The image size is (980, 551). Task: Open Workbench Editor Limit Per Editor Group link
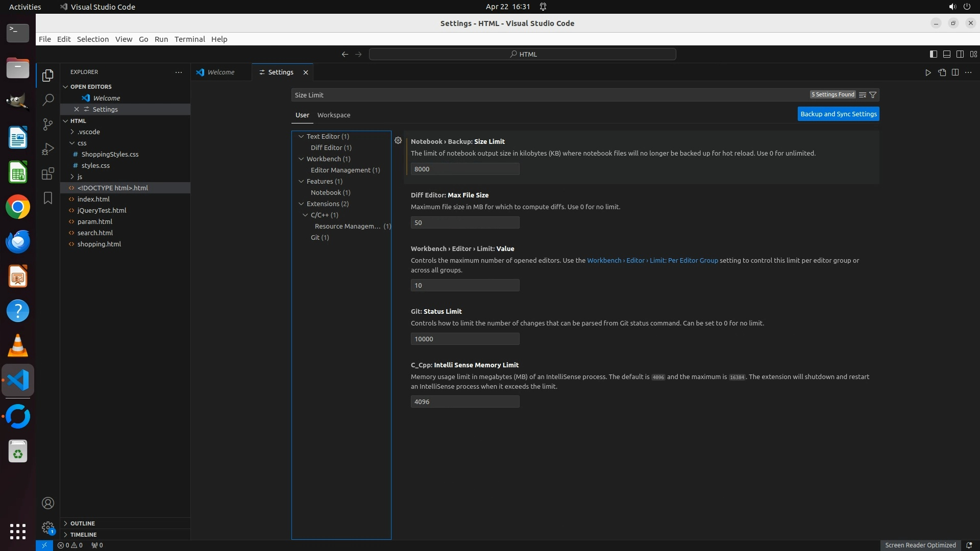(x=652, y=260)
